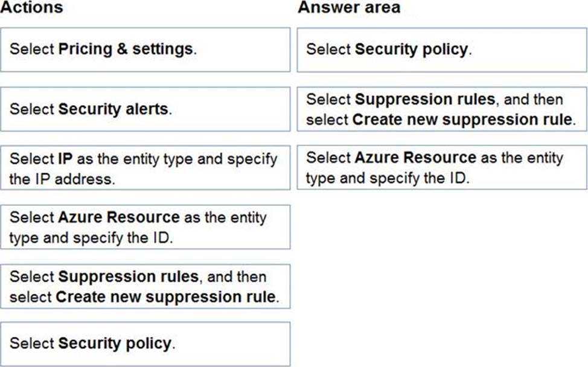
Task: Click "the IP address" text line
Action: (x=62, y=179)
